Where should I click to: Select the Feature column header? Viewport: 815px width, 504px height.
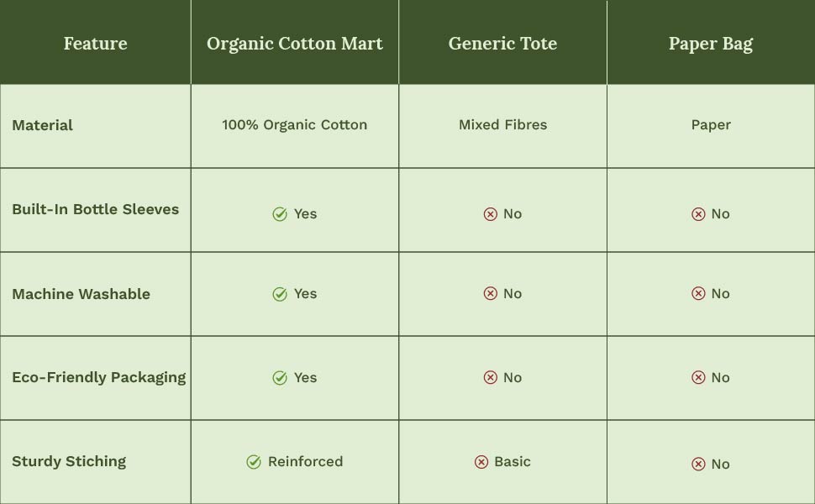[x=95, y=44]
